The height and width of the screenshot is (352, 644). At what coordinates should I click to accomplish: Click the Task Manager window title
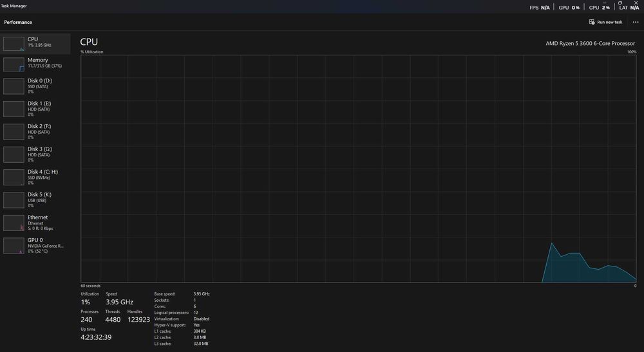pos(14,6)
